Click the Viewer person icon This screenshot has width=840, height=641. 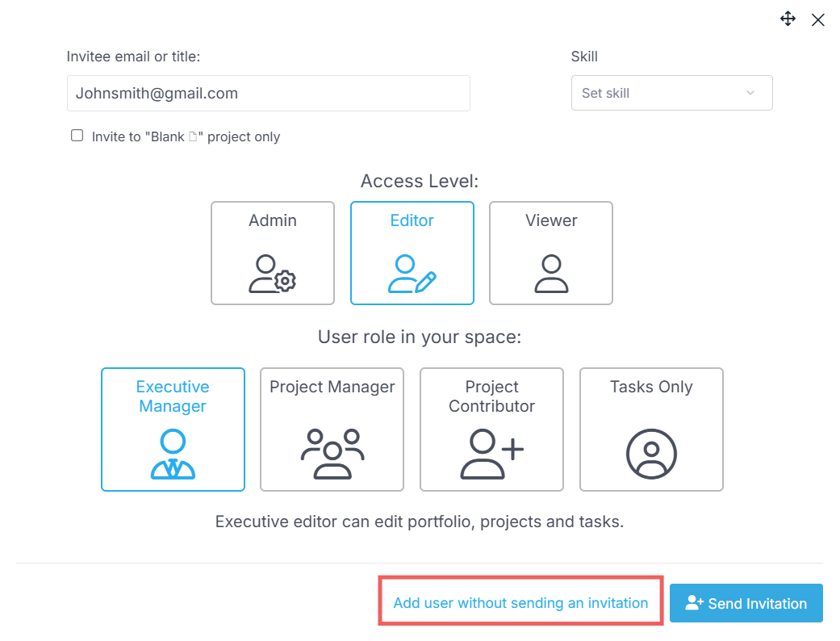pos(550,274)
